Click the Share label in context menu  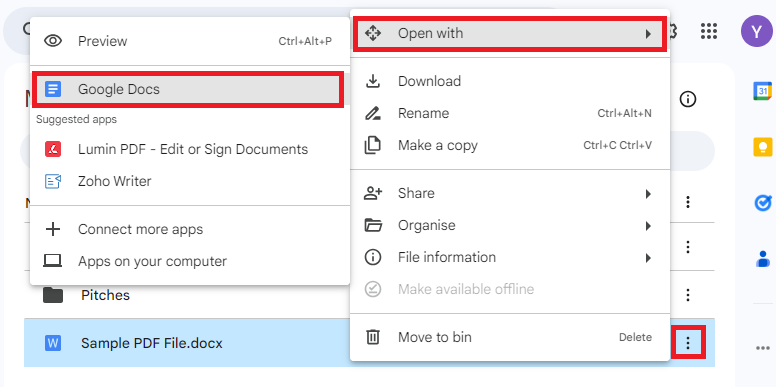(416, 193)
